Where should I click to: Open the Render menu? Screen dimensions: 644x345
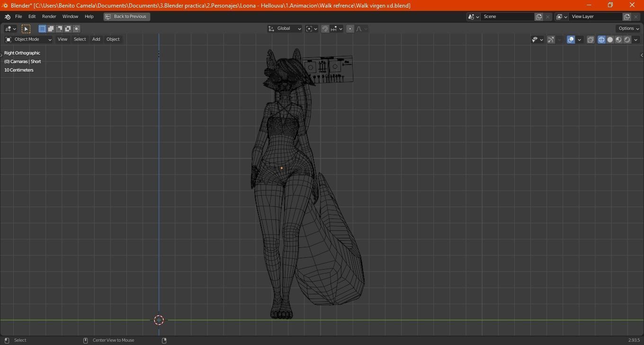49,17
